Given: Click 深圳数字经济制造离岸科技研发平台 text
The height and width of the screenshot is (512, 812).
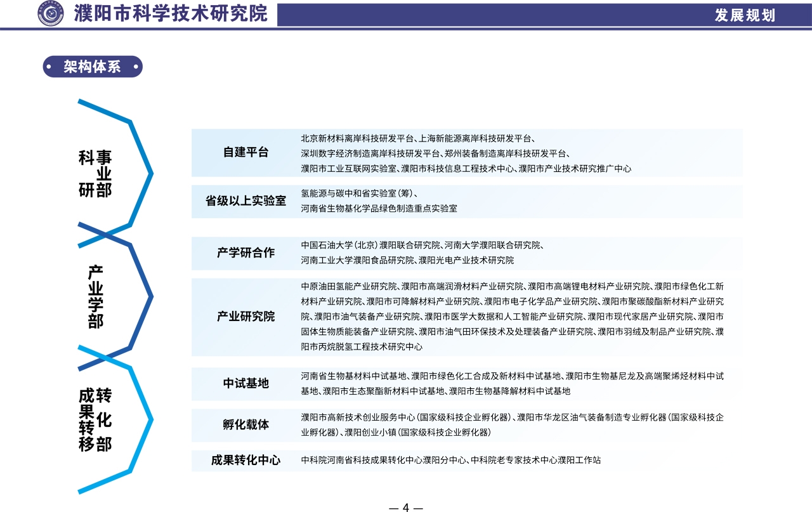Looking at the screenshot, I should click(x=370, y=153).
